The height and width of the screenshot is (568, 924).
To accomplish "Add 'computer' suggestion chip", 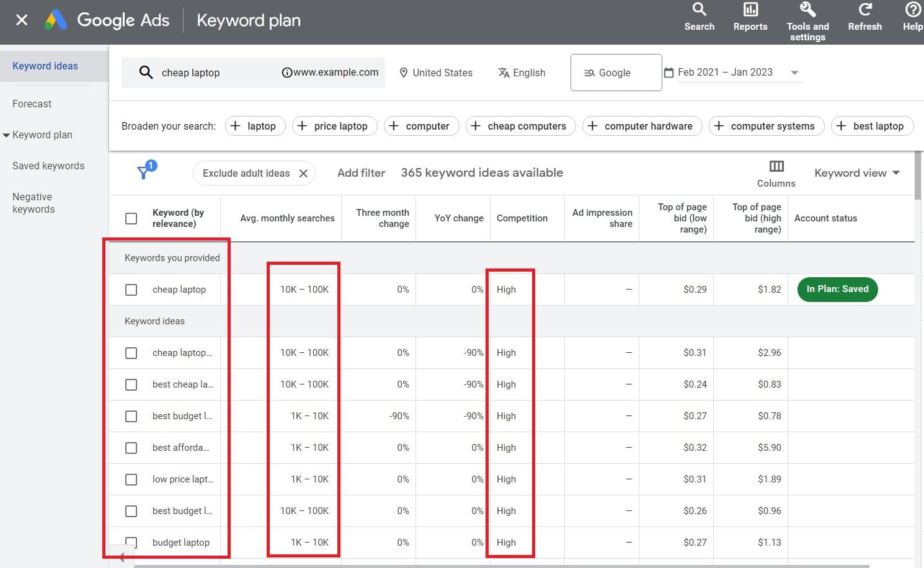I will [422, 126].
